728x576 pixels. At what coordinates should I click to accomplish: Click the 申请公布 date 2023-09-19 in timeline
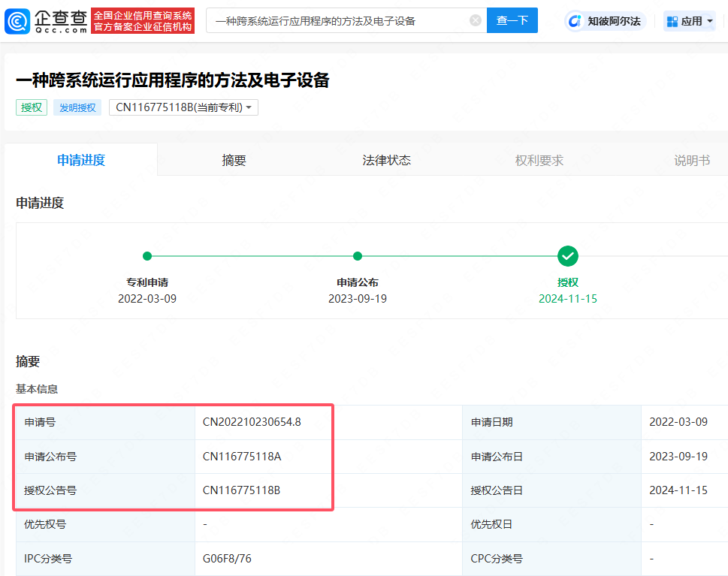[357, 298]
